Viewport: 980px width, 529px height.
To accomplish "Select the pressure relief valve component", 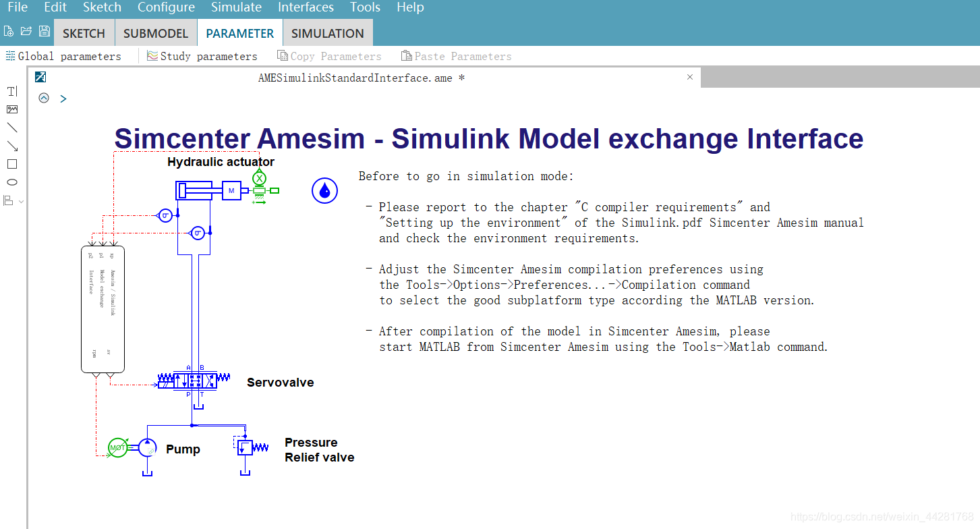I will pos(246,447).
